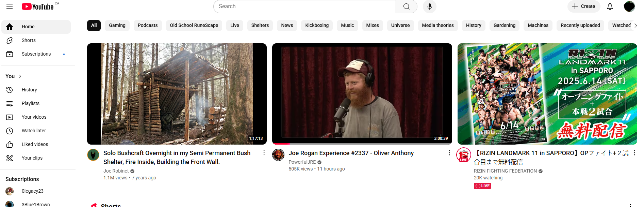Click the Your clips scissors icon
Screen dimensions: 644x207
10,158
